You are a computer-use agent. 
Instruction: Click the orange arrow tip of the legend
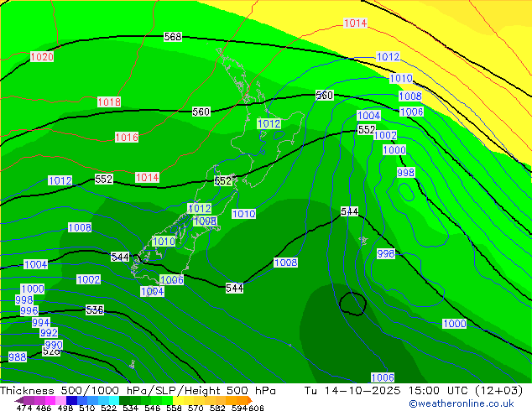pyautogui.click(x=250, y=400)
